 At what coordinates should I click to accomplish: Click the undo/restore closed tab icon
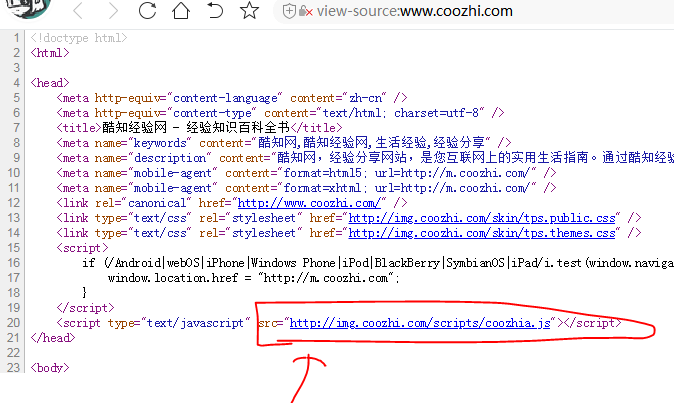[215, 10]
